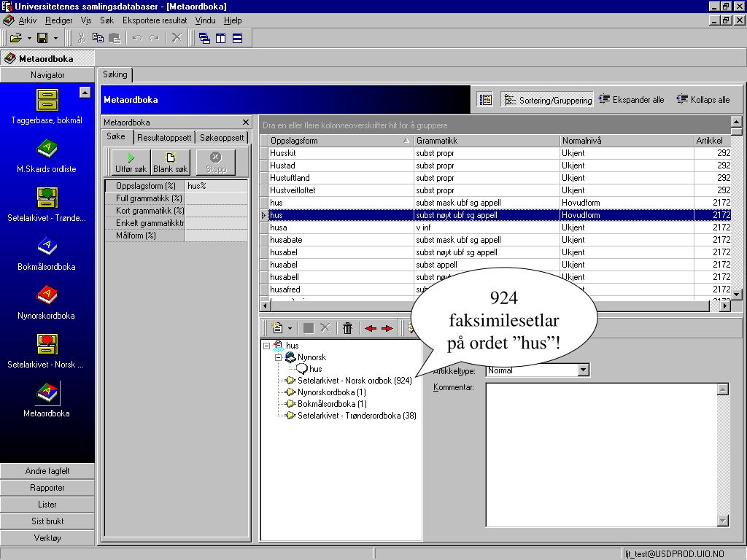The height and width of the screenshot is (560, 747).
Task: Click Kollaps alle button
Action: click(x=703, y=99)
